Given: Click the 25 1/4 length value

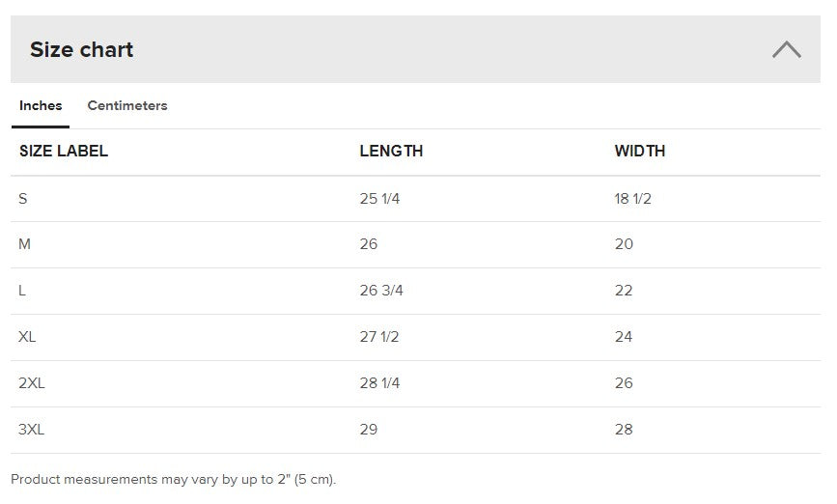Looking at the screenshot, I should [379, 198].
